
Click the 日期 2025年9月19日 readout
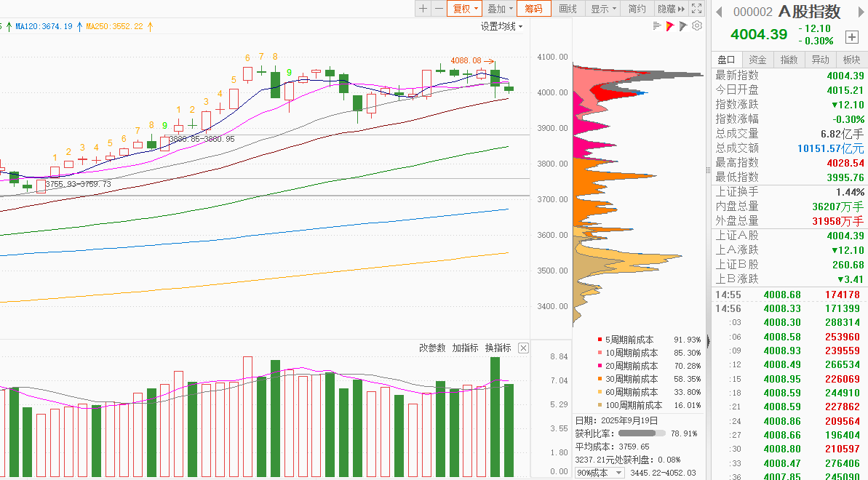[617, 420]
